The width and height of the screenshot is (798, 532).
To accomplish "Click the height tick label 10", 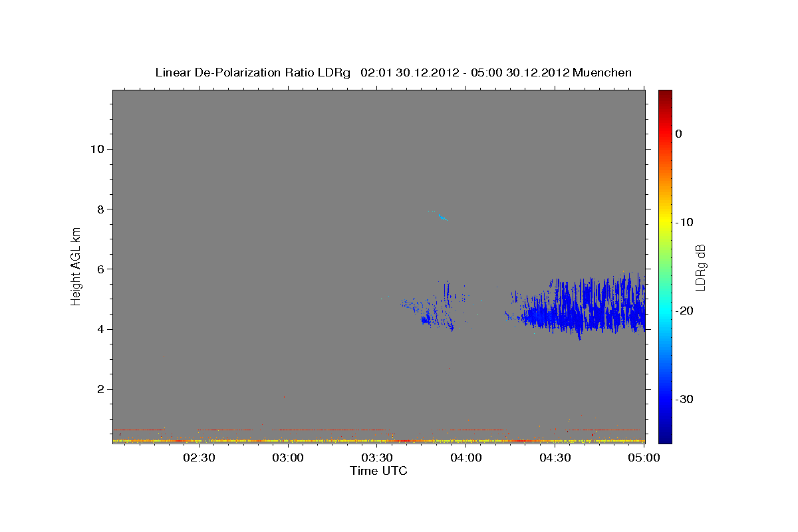I will (x=96, y=149).
